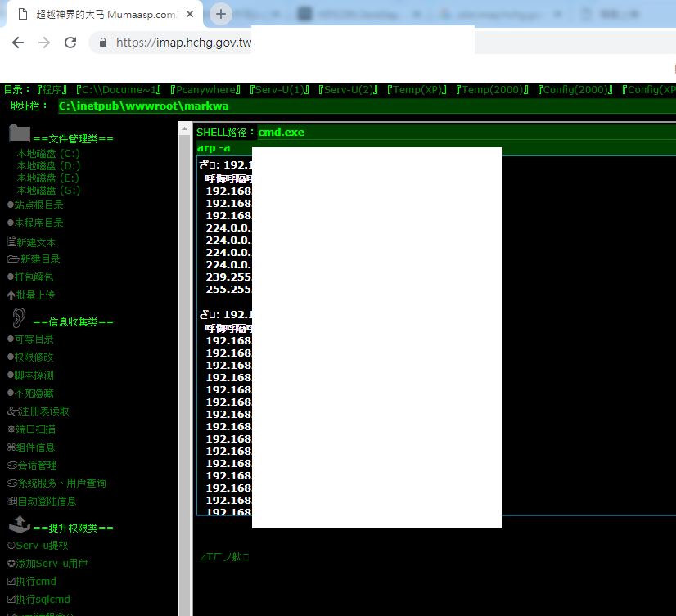The width and height of the screenshot is (676, 616).
Task: Click the ear icon beside 信息收集类
Action: 19,317
